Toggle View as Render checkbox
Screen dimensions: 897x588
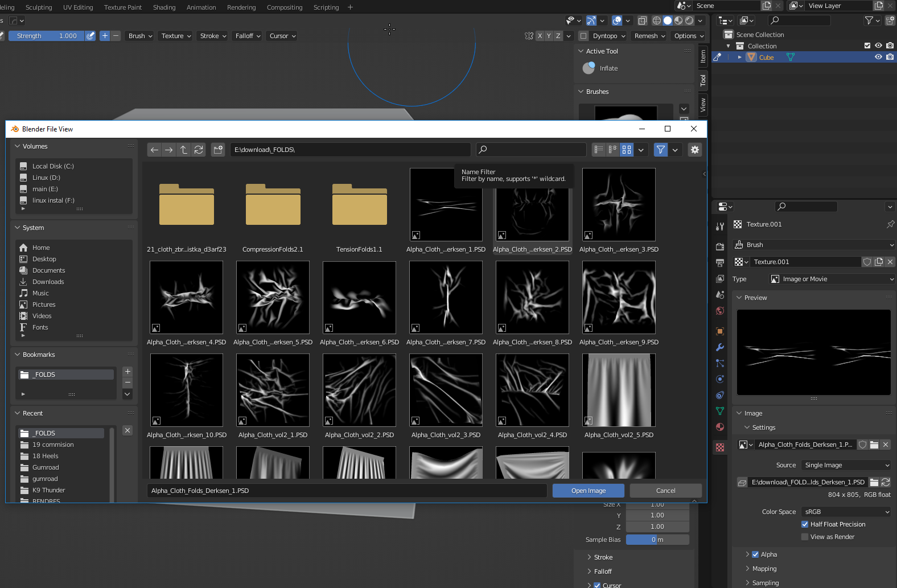pos(805,537)
